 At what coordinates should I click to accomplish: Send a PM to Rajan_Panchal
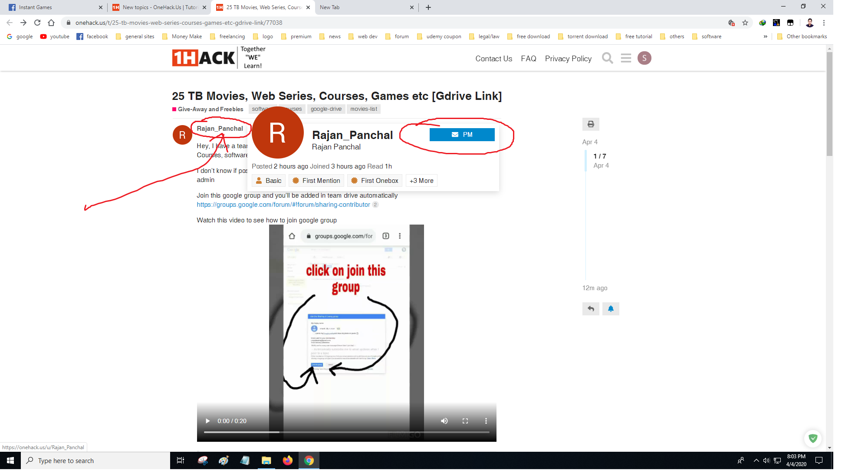click(x=462, y=135)
